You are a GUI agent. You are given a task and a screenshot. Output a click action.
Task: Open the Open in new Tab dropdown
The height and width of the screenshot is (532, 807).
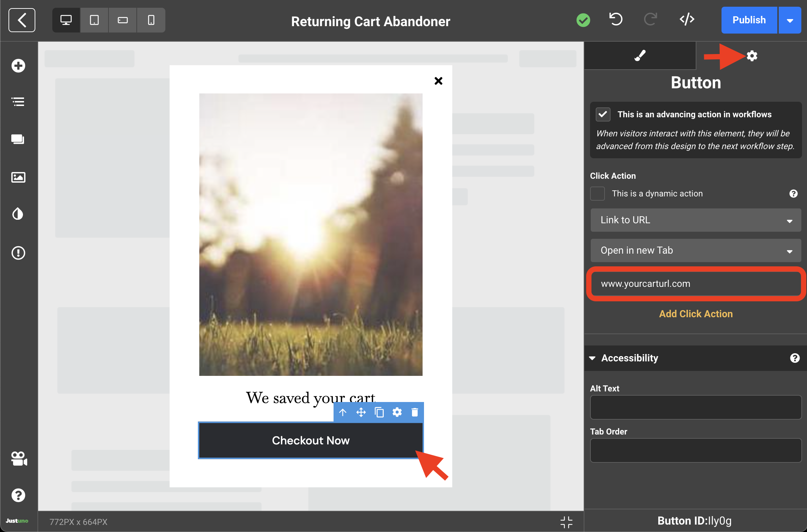[695, 250]
